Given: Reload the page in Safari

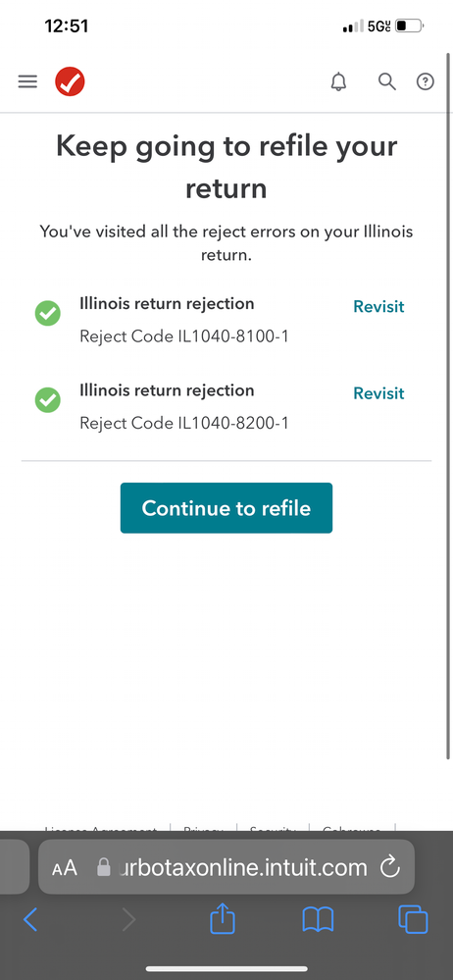Looking at the screenshot, I should [x=390, y=867].
